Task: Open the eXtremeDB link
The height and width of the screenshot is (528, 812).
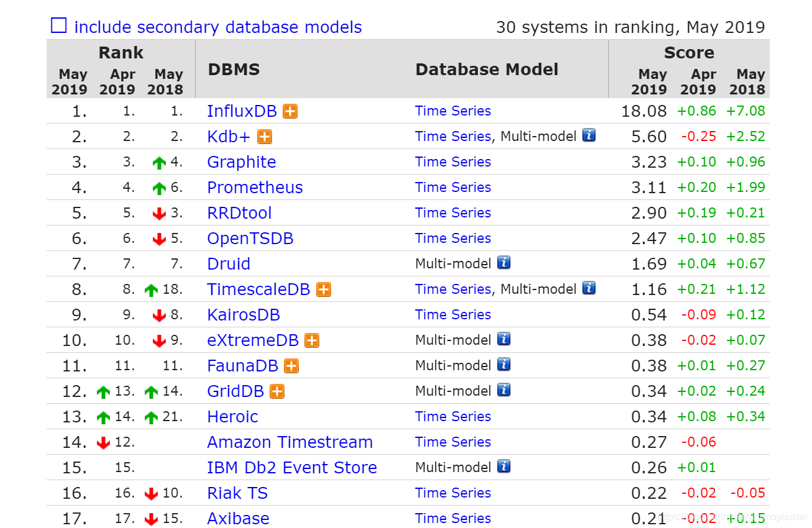Action: [x=253, y=340]
